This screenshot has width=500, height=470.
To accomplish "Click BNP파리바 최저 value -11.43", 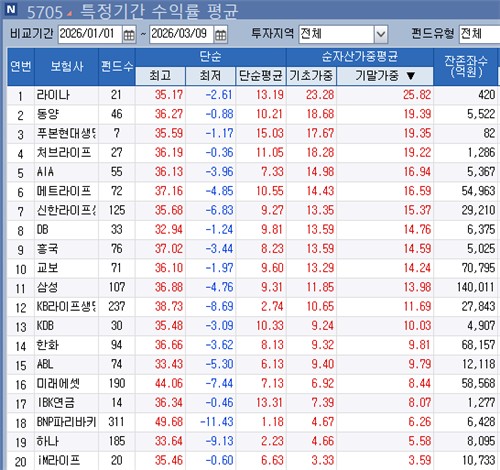I will 217,422.
